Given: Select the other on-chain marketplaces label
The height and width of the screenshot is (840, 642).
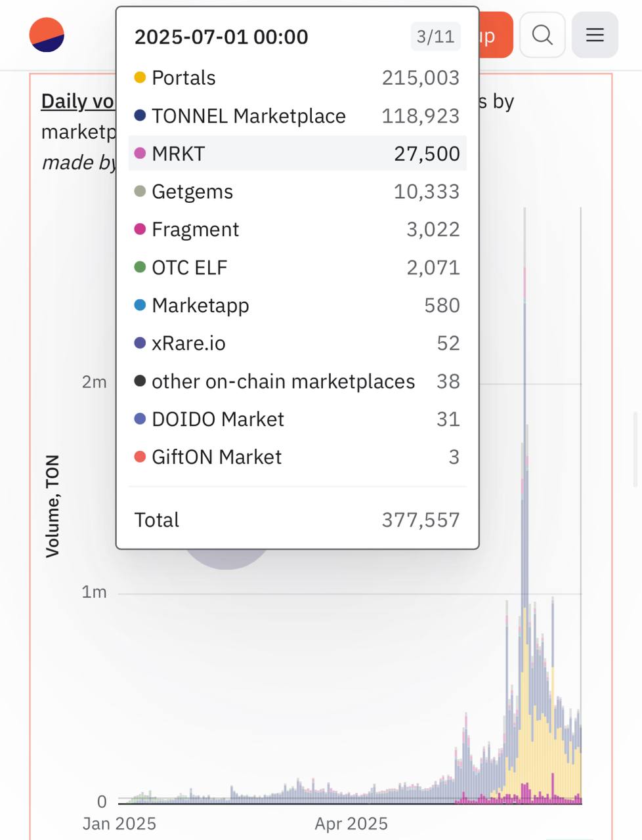Looking at the screenshot, I should point(284,381).
